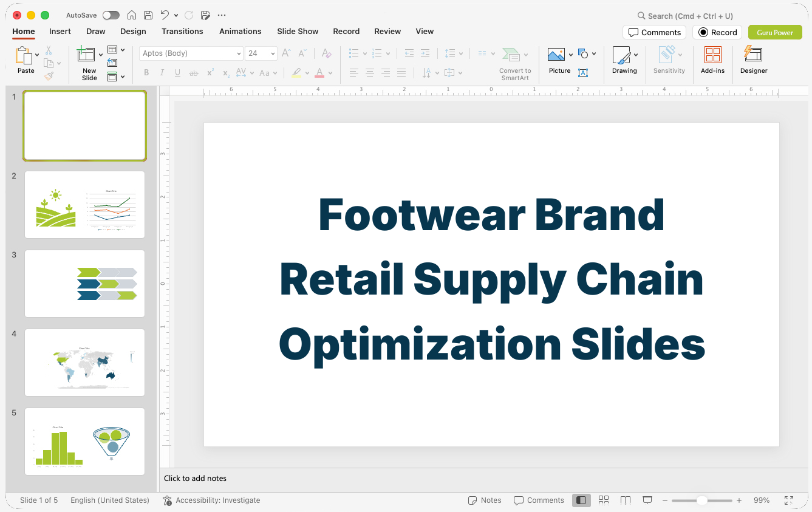
Task: Click the Paste clipboard icon
Action: (24, 55)
